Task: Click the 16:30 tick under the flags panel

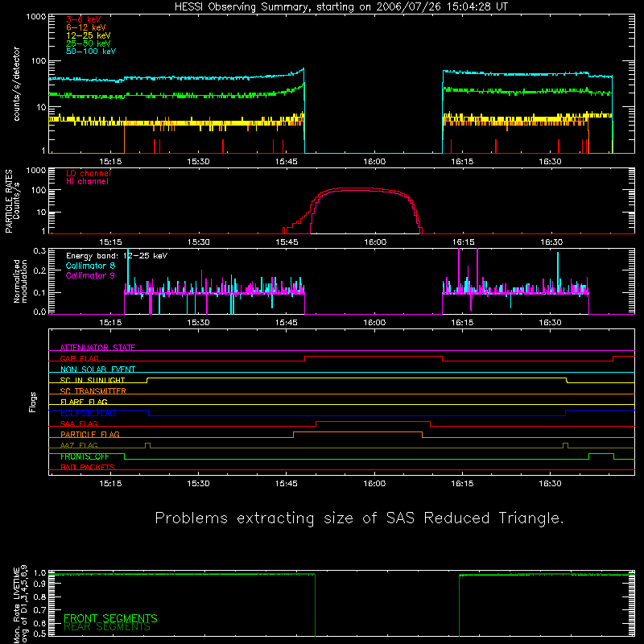Action: 551,484
